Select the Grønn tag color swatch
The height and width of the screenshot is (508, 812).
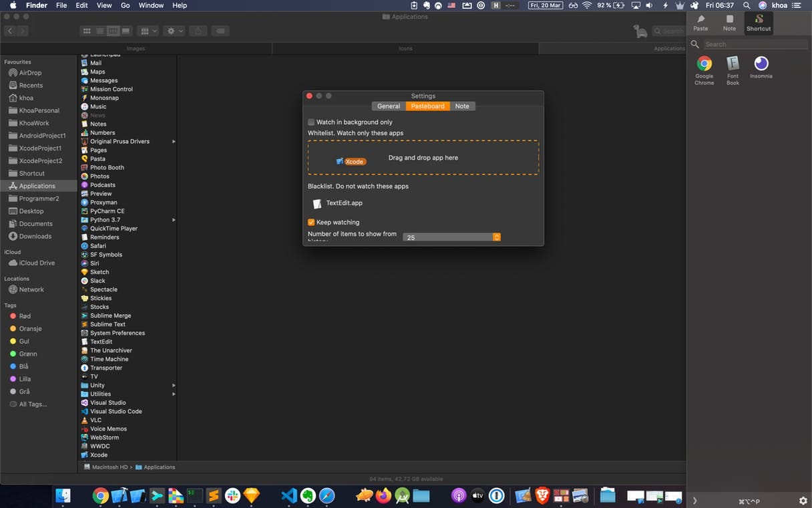(x=12, y=354)
